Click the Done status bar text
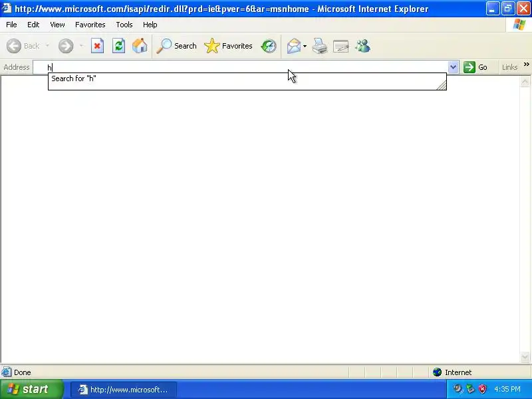The image size is (532, 399). click(23, 372)
